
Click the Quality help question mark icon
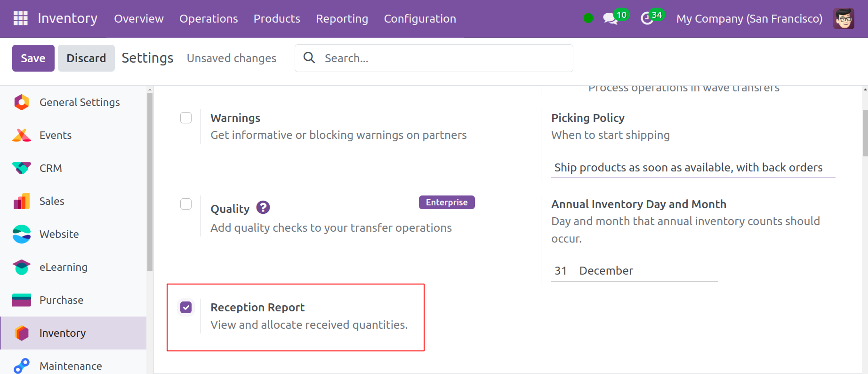pyautogui.click(x=263, y=207)
